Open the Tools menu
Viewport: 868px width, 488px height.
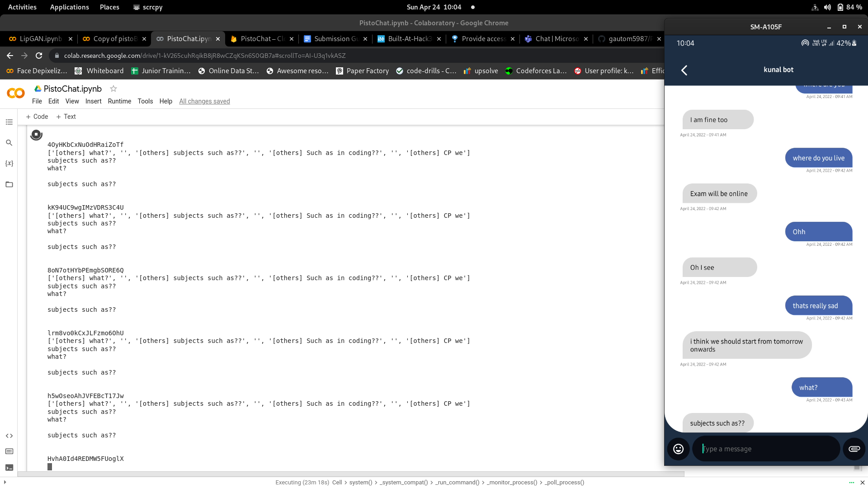coord(145,101)
